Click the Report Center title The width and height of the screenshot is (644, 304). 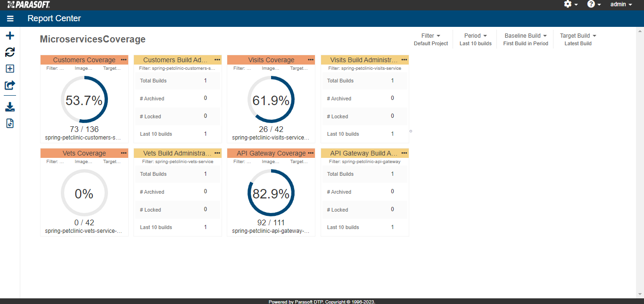tap(54, 18)
